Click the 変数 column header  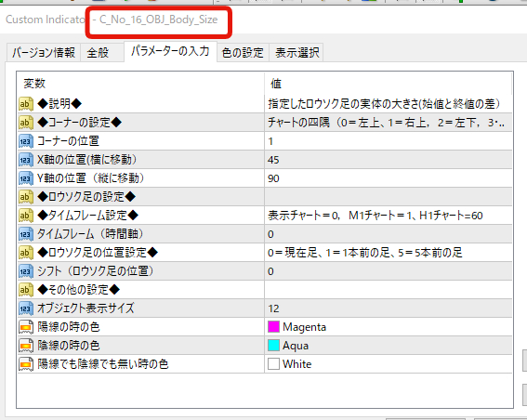140,84
